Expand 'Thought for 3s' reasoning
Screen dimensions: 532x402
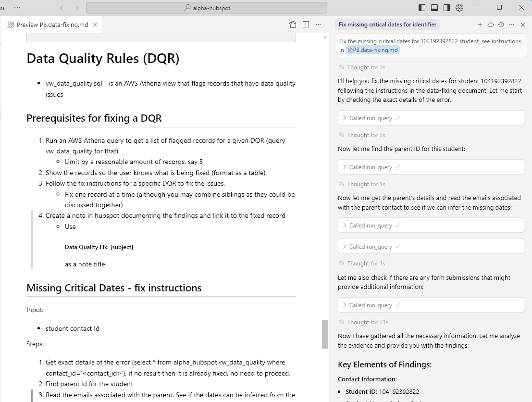[362, 67]
